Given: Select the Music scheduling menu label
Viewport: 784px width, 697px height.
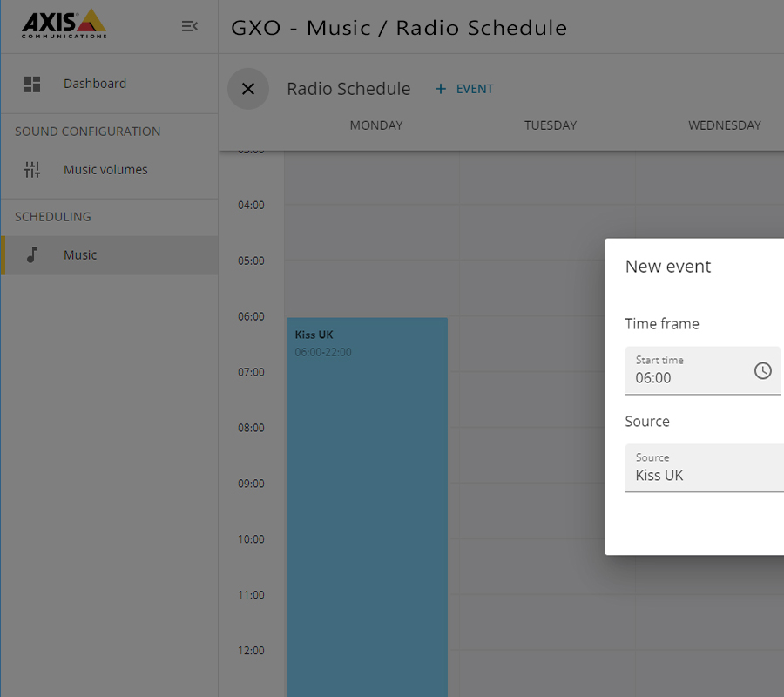Looking at the screenshot, I should [80, 255].
